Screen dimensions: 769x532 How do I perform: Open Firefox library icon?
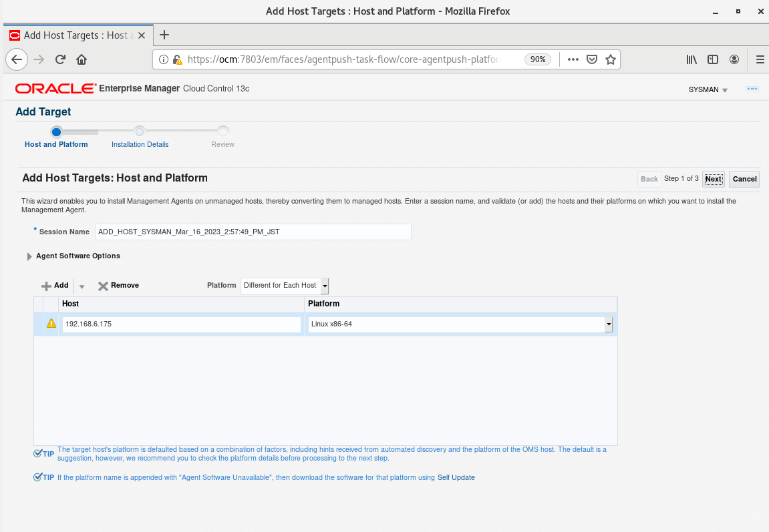(x=691, y=59)
